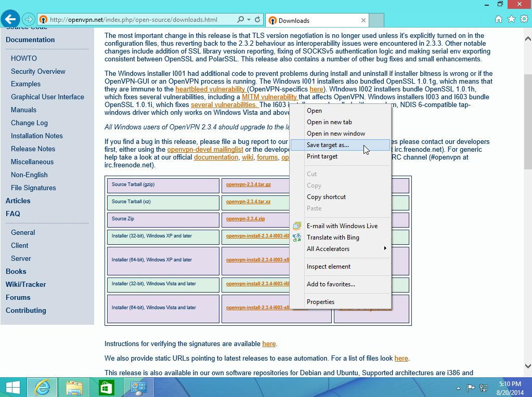
Task: Open the Tools gear icon
Action: (x=524, y=19)
